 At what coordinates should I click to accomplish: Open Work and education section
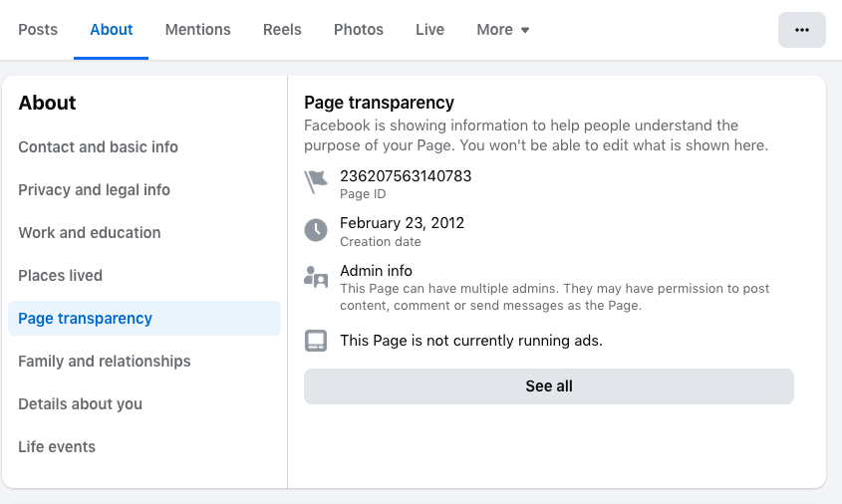tap(90, 233)
